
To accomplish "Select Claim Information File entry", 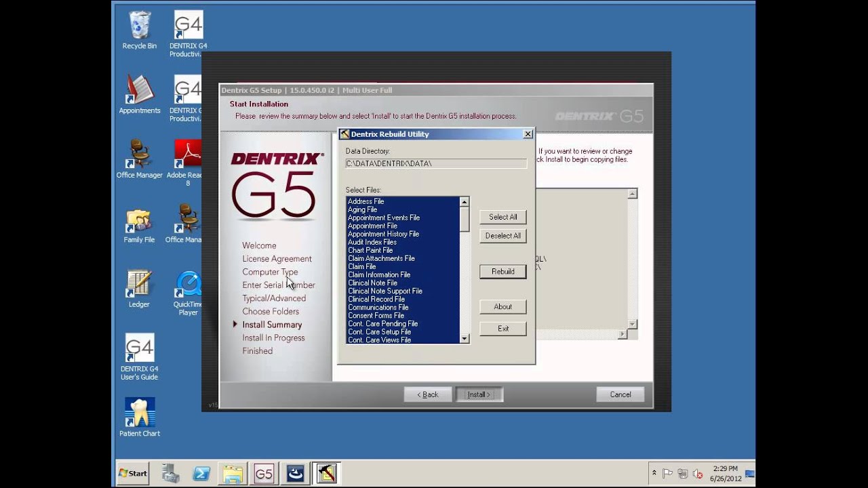I will point(403,274).
